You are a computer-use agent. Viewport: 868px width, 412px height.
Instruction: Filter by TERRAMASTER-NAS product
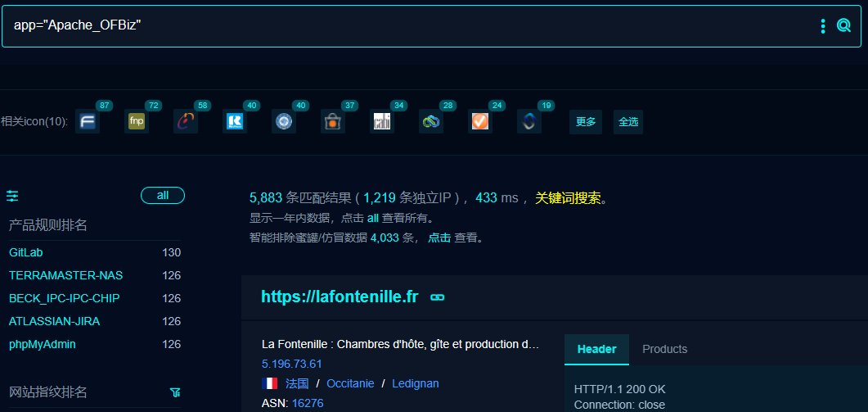pyautogui.click(x=66, y=275)
